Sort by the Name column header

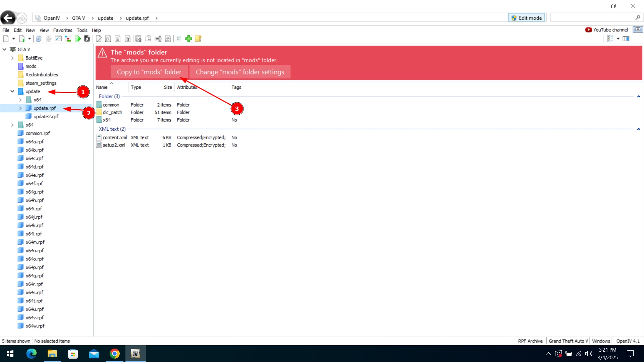[111, 87]
